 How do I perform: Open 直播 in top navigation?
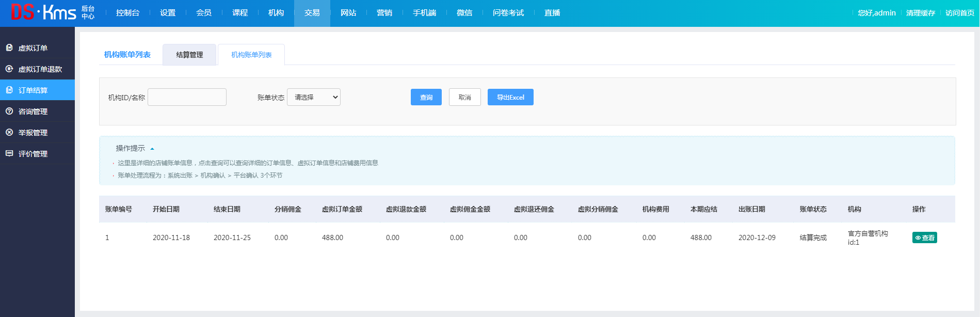(552, 13)
